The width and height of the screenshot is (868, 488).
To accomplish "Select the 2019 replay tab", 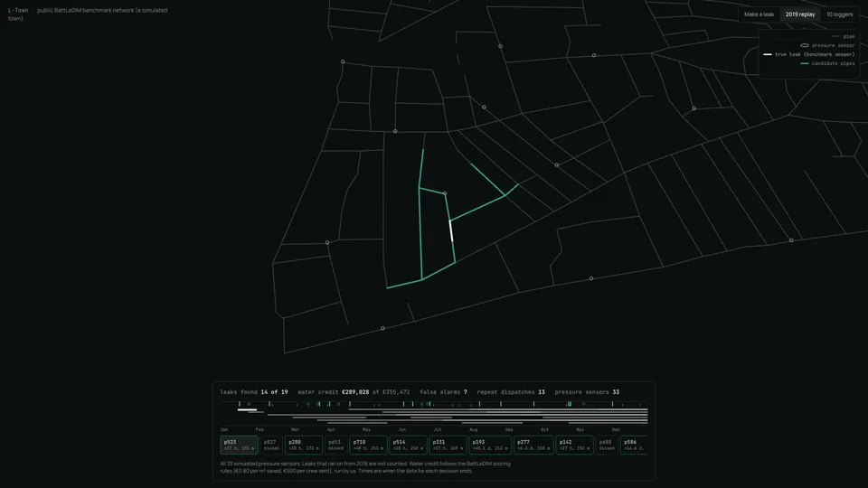I will pyautogui.click(x=800, y=14).
